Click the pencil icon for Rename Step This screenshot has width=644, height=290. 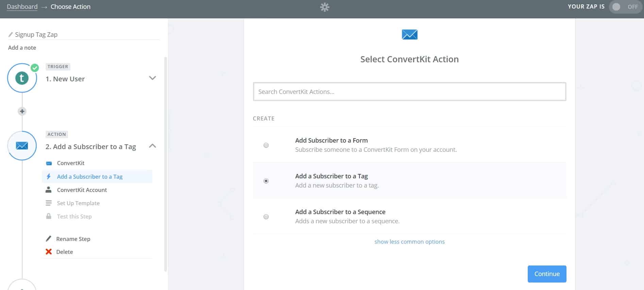[x=49, y=239]
